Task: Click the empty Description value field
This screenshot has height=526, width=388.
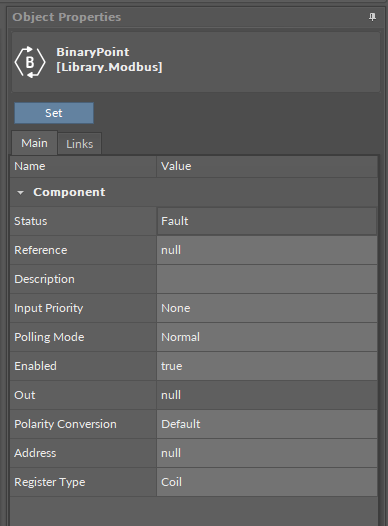Action: [267, 279]
